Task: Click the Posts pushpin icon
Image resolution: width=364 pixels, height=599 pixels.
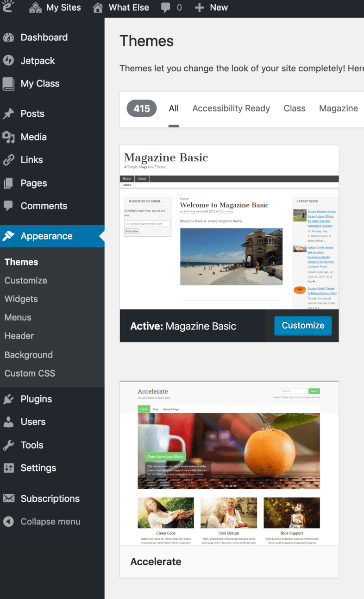Action: click(x=8, y=114)
